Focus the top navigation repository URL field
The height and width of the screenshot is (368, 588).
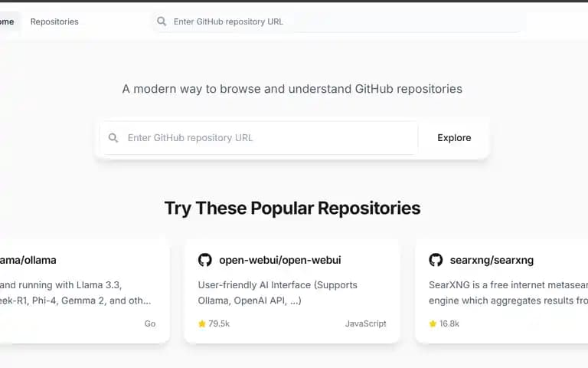point(339,21)
